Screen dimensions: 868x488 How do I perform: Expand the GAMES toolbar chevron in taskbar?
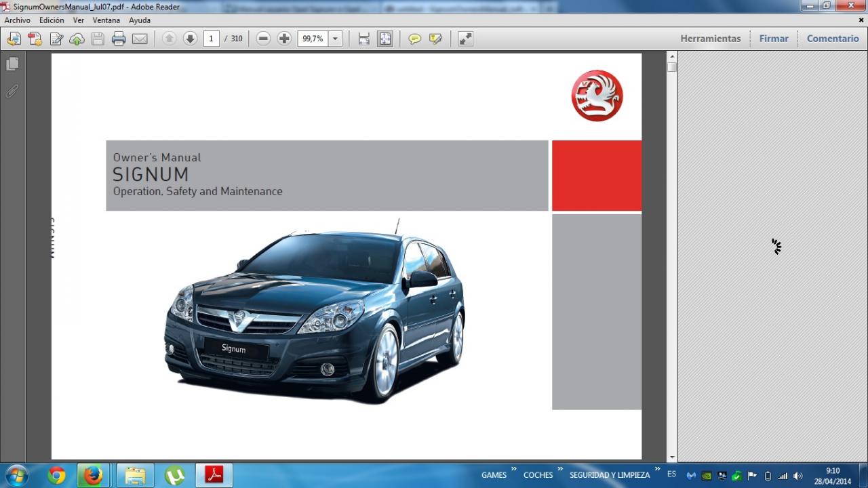[x=513, y=469]
